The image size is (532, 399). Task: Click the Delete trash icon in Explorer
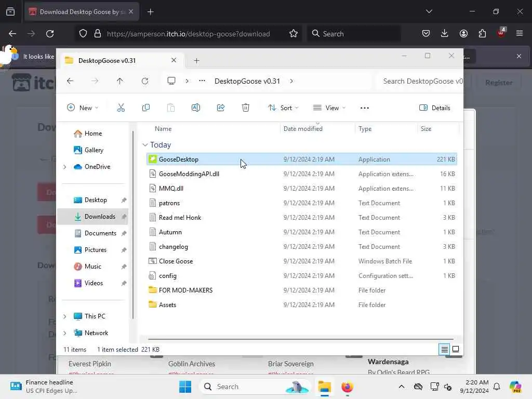[x=246, y=108]
